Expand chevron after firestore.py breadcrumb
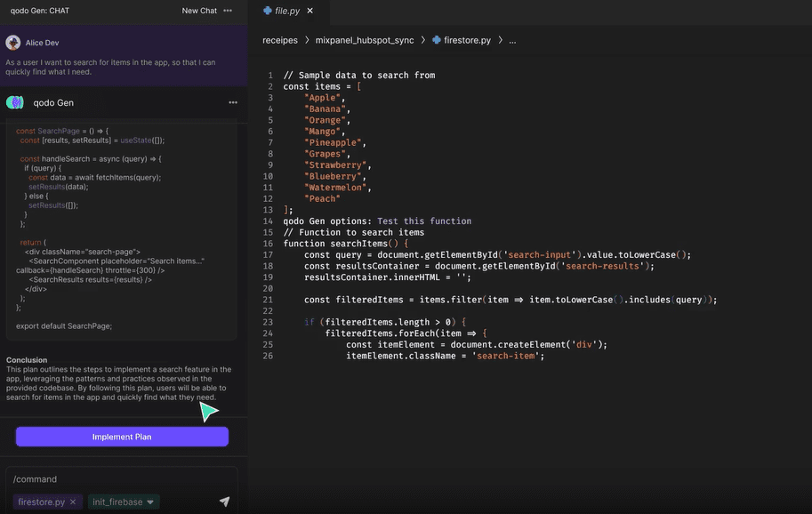The height and width of the screenshot is (514, 812). (x=500, y=40)
